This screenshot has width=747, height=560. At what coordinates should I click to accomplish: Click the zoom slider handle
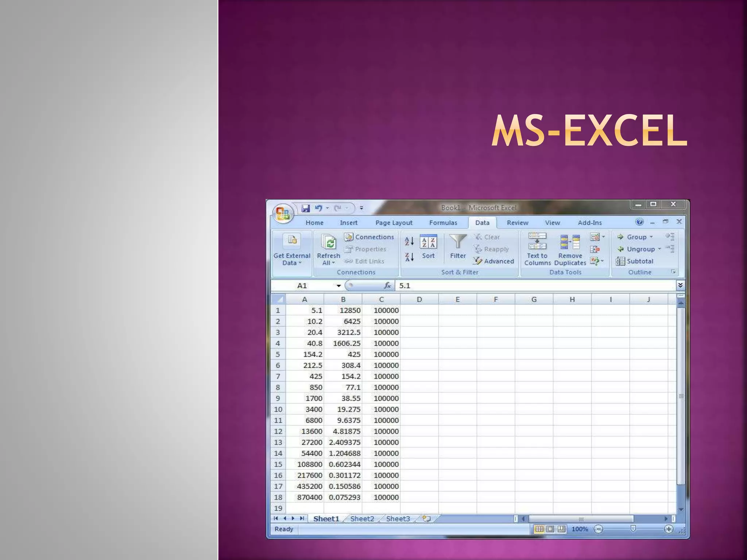coord(633,529)
